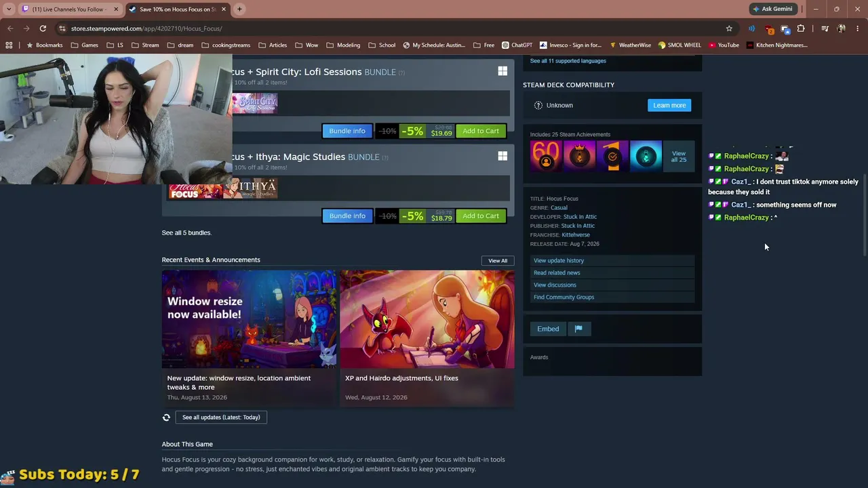Viewport: 868px width, 488px height.
Task: Click the browser forward arrow
Action: (x=26, y=28)
